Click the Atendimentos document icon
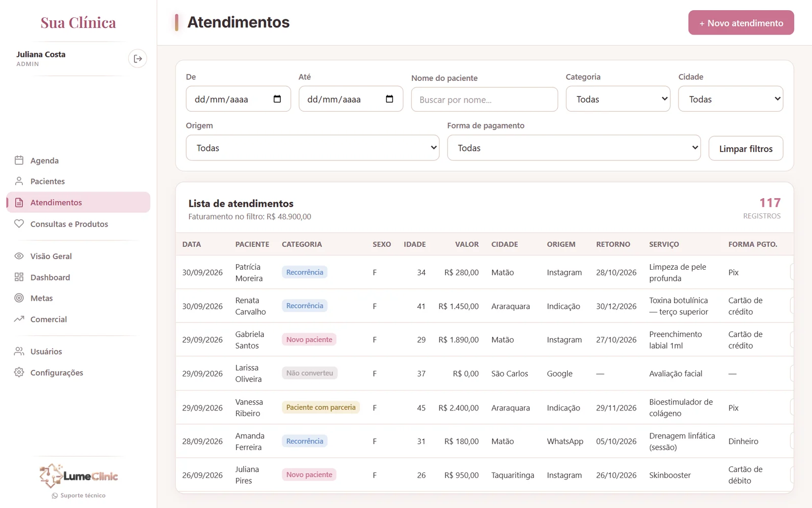The image size is (812, 508). pyautogui.click(x=19, y=202)
